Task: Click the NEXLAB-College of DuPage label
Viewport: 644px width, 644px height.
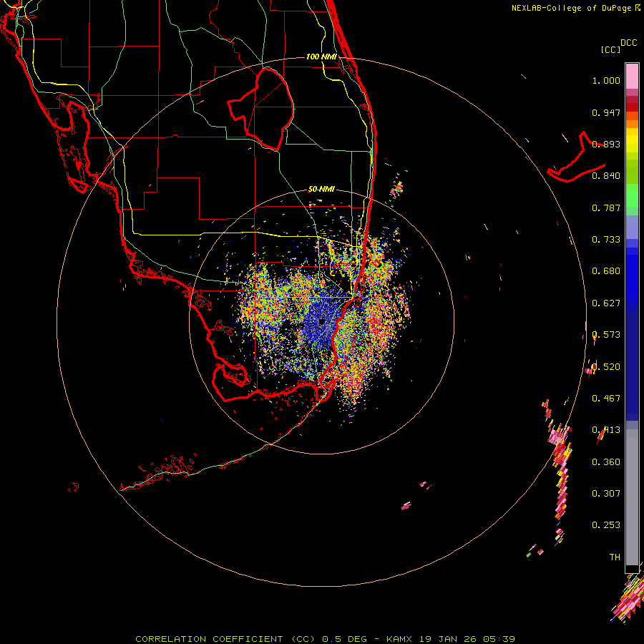Action: click(571, 8)
